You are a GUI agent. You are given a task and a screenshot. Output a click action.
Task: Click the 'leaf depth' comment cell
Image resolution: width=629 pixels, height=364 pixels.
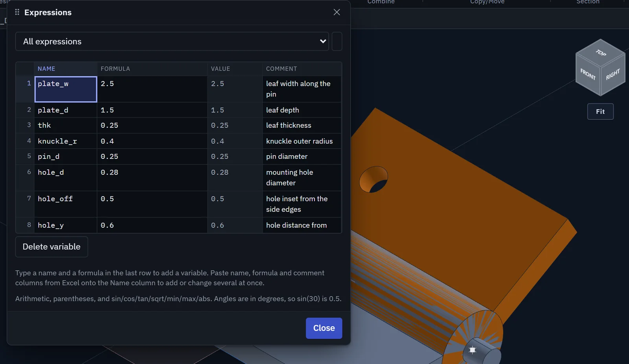pyautogui.click(x=302, y=110)
